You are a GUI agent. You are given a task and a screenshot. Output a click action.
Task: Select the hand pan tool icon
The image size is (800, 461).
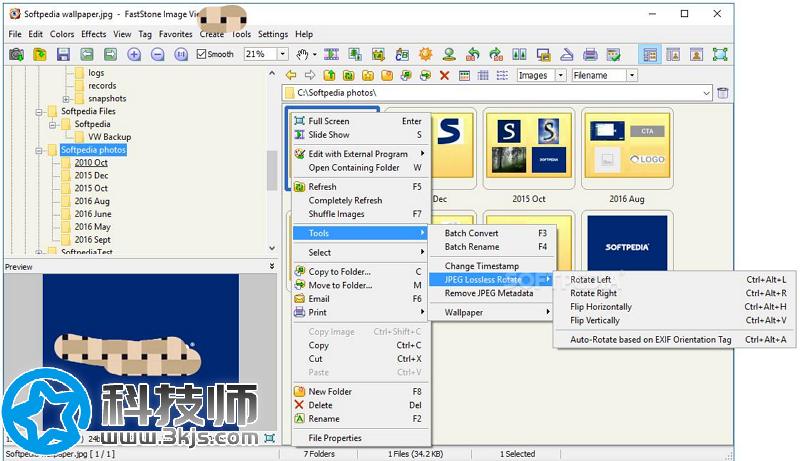tap(303, 54)
